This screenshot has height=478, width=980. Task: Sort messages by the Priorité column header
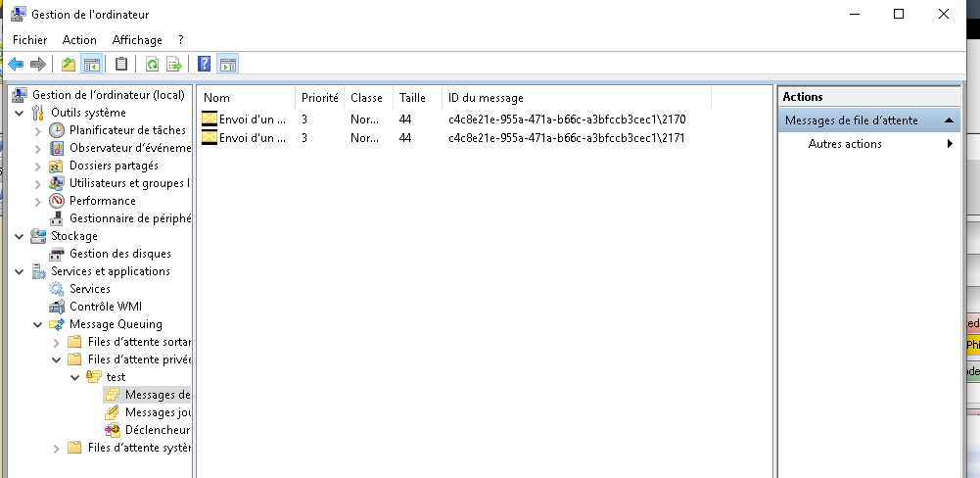coord(319,98)
